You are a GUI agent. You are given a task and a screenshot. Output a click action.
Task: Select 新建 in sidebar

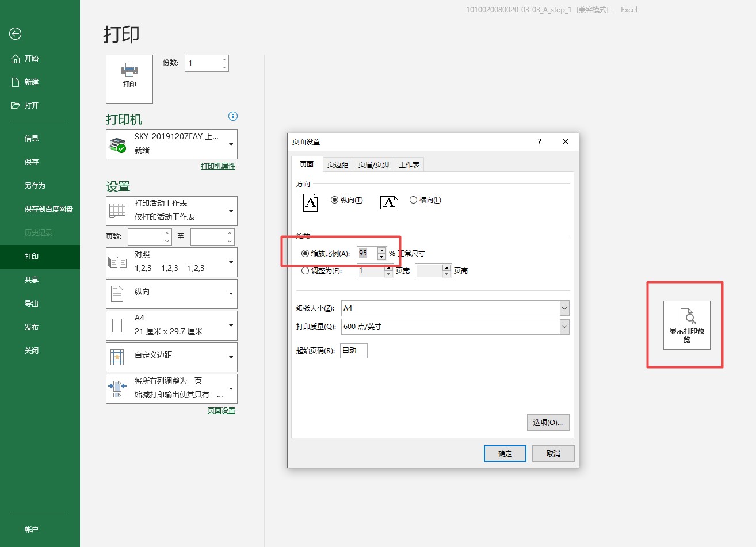pos(40,82)
